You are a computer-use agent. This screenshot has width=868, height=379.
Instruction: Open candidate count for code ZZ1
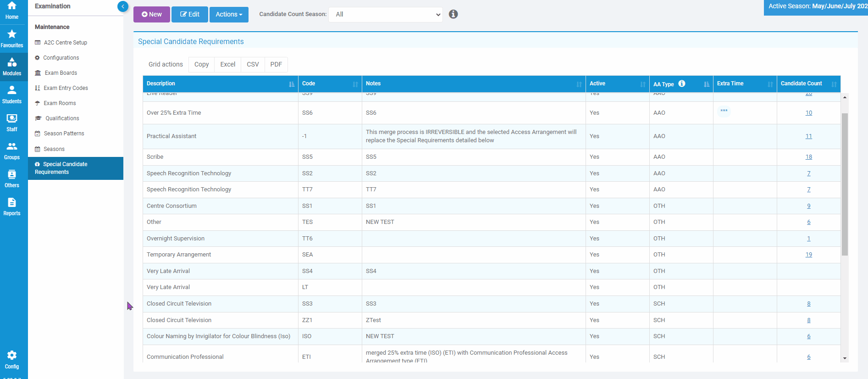(809, 320)
